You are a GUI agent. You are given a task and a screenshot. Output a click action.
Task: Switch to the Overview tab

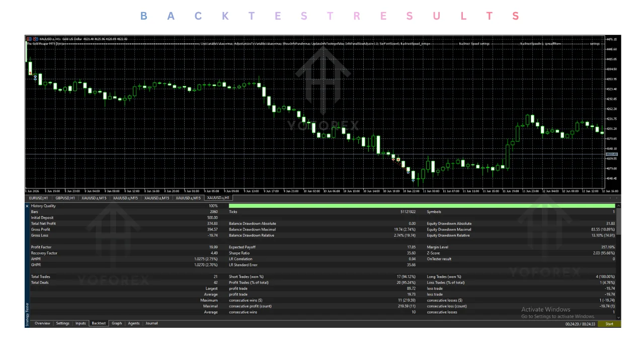tap(42, 323)
